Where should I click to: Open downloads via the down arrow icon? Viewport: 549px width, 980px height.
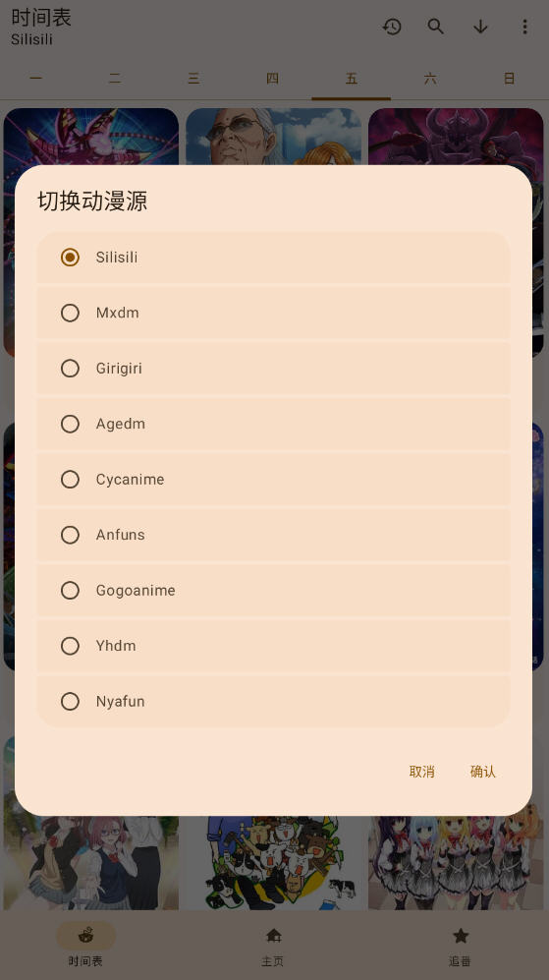point(480,27)
